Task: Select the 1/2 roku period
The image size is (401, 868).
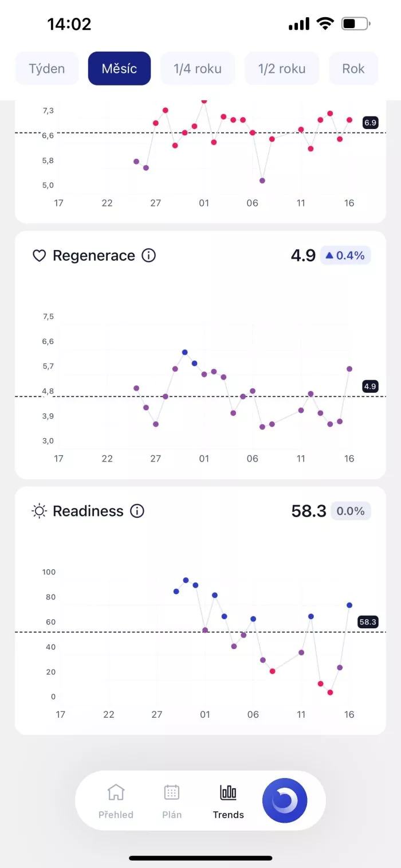Action: click(x=282, y=68)
